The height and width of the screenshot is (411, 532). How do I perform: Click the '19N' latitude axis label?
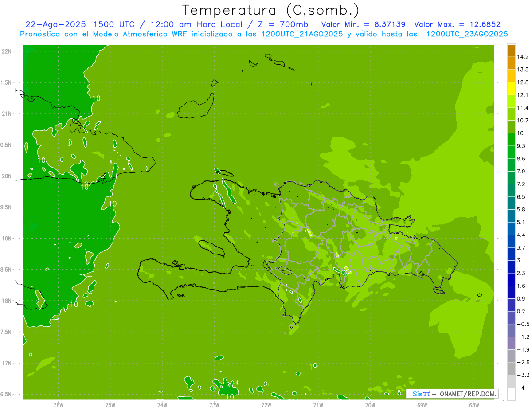tap(8, 239)
